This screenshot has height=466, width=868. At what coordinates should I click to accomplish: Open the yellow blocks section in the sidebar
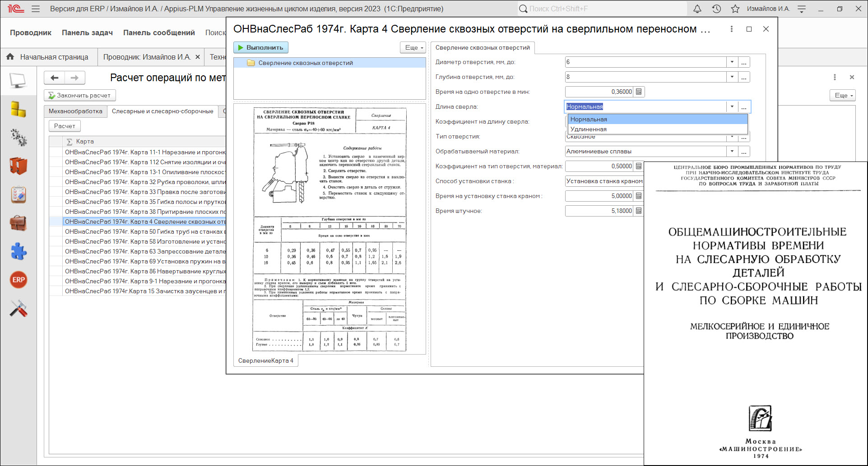(x=18, y=109)
